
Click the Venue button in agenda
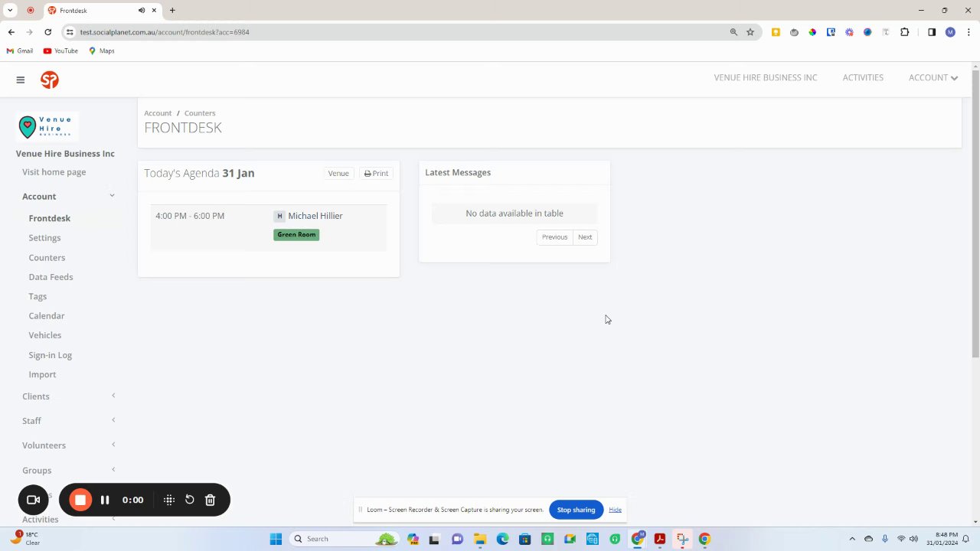point(338,174)
